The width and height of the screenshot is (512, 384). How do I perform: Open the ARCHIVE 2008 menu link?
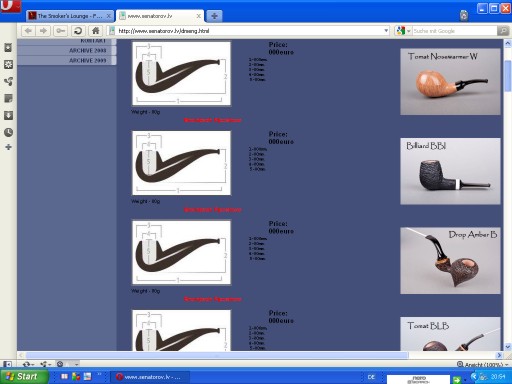coord(87,50)
